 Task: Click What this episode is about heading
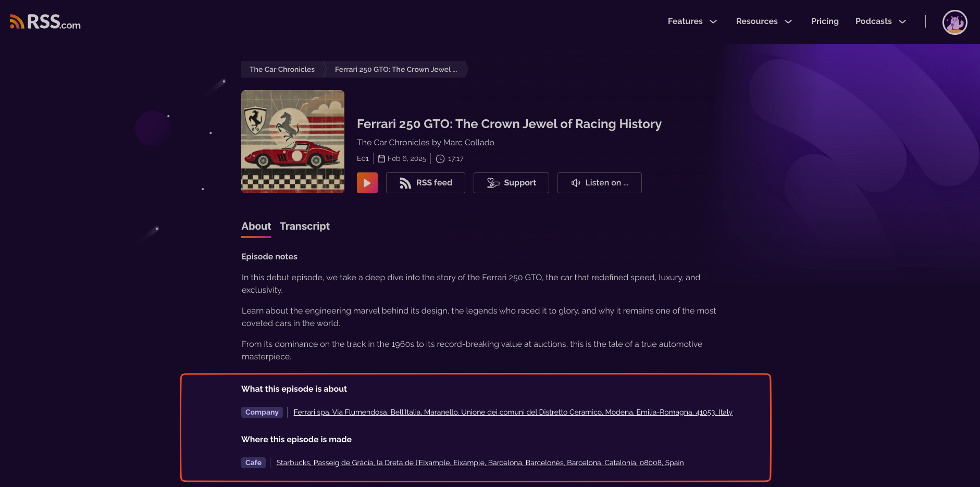[x=294, y=389]
